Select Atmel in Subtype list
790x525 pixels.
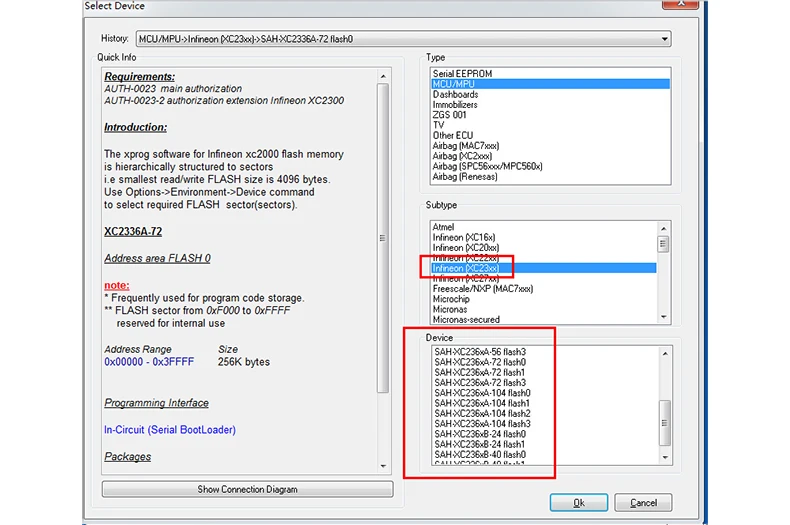click(x=544, y=227)
